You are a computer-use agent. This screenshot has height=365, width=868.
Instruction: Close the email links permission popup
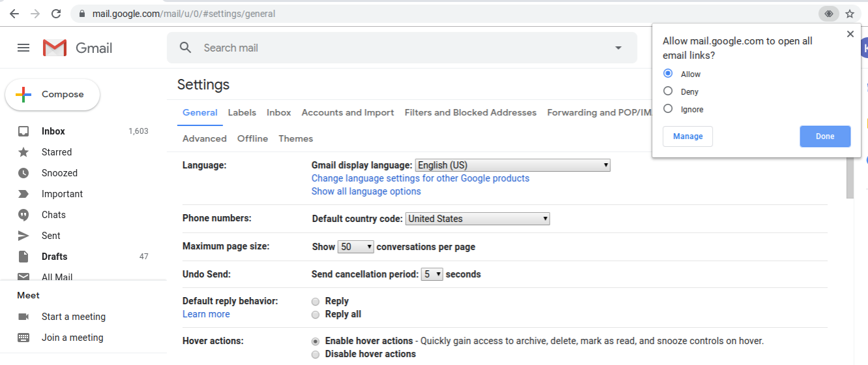pyautogui.click(x=850, y=34)
